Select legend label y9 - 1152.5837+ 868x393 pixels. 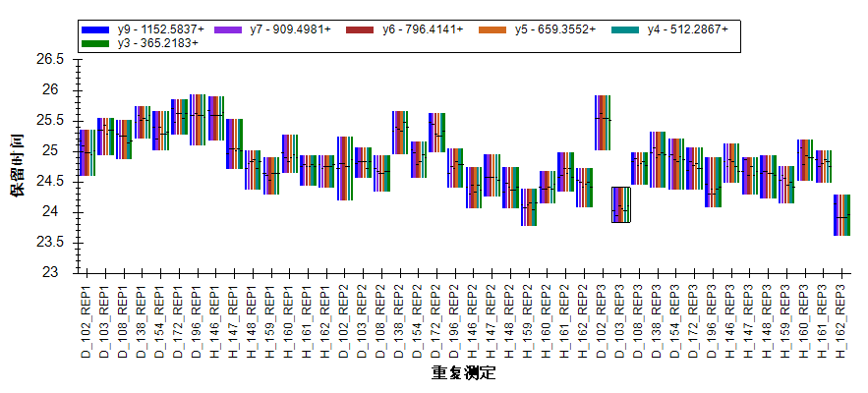[160, 30]
